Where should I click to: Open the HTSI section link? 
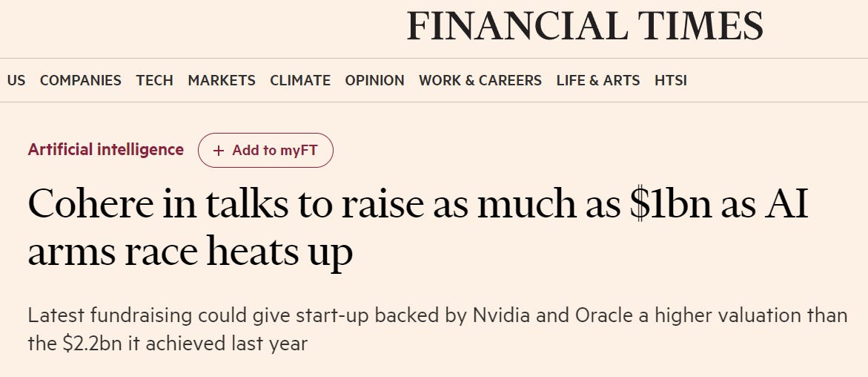670,81
